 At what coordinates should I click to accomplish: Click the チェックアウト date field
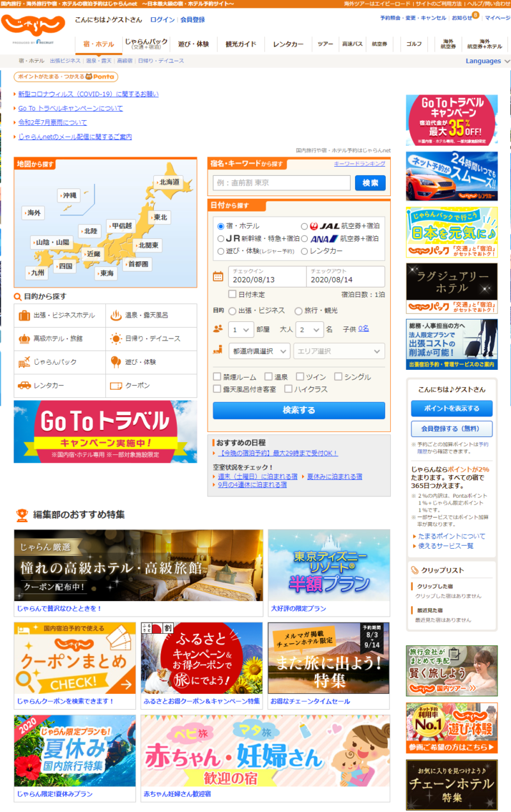coord(346,277)
